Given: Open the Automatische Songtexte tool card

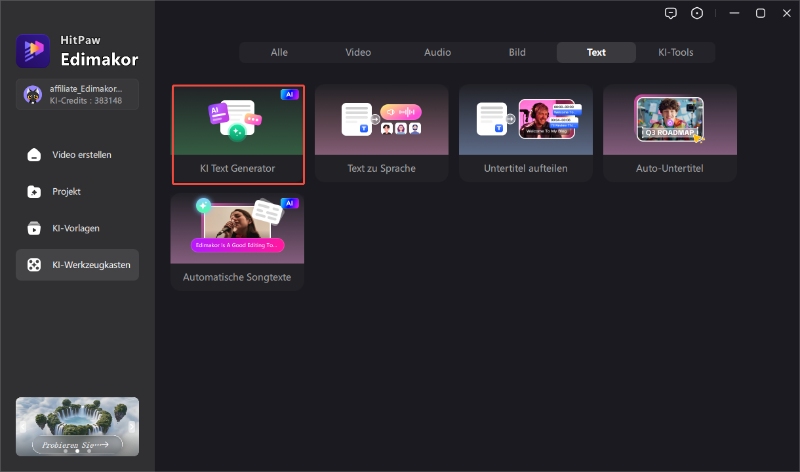Looking at the screenshot, I should point(237,242).
